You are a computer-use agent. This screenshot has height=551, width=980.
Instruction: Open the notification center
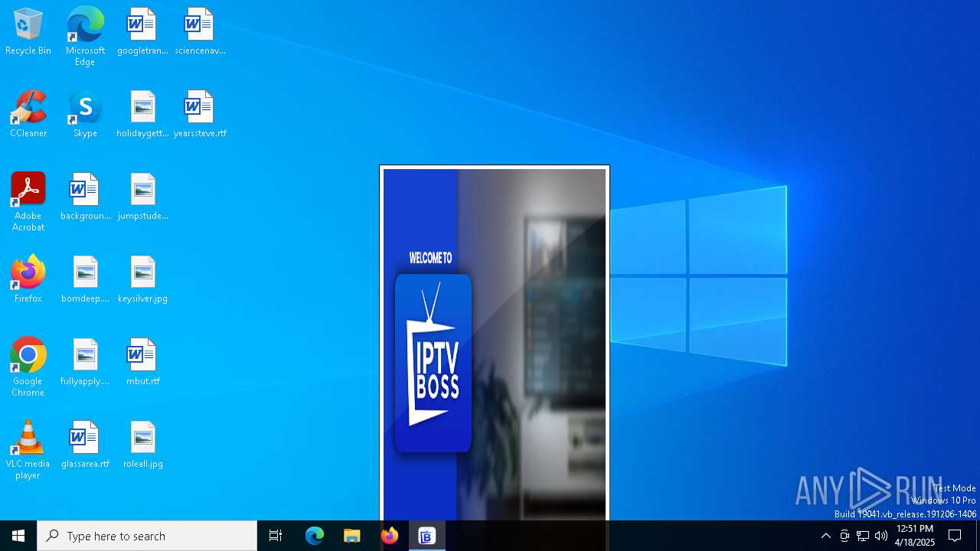pyautogui.click(x=955, y=536)
